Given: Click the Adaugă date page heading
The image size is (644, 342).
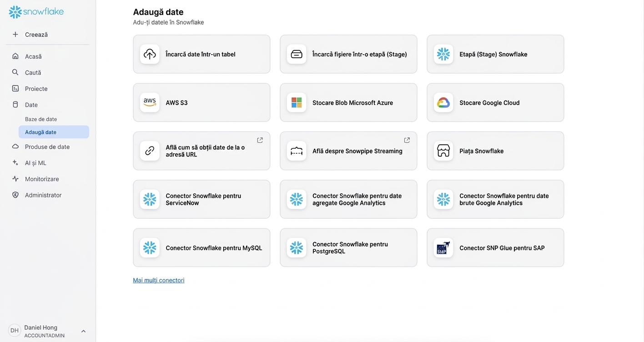Looking at the screenshot, I should pos(158,12).
